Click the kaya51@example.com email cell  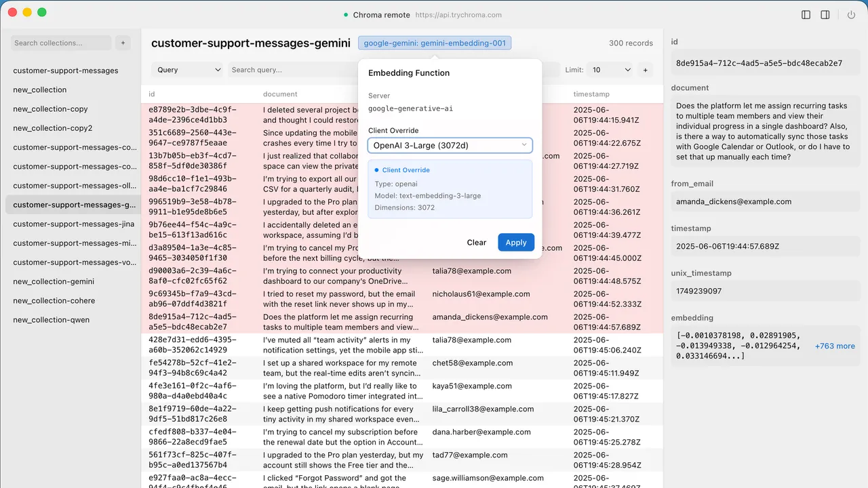click(472, 386)
